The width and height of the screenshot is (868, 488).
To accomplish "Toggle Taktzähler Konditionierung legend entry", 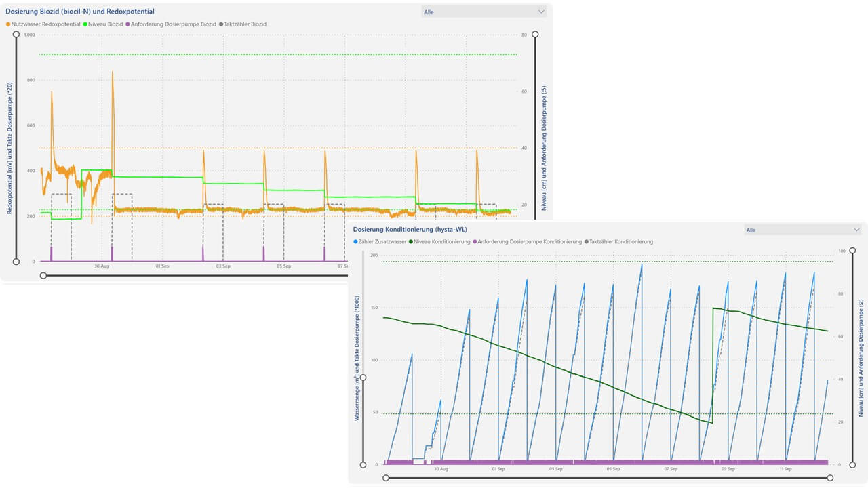I will (x=619, y=241).
